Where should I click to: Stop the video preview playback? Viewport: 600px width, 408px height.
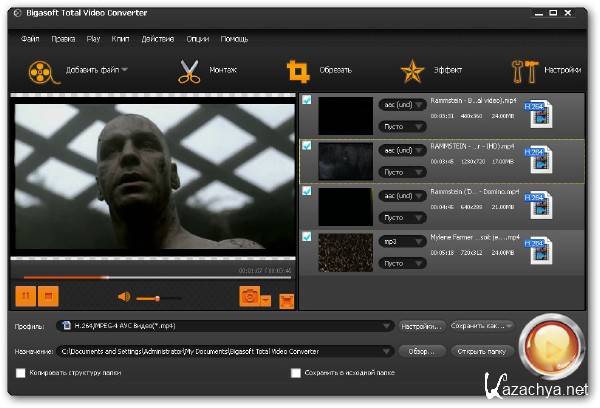(x=48, y=297)
